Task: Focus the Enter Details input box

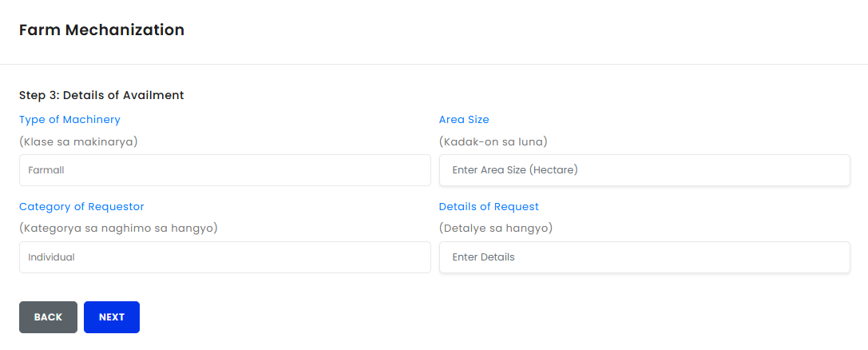Action: click(x=644, y=257)
